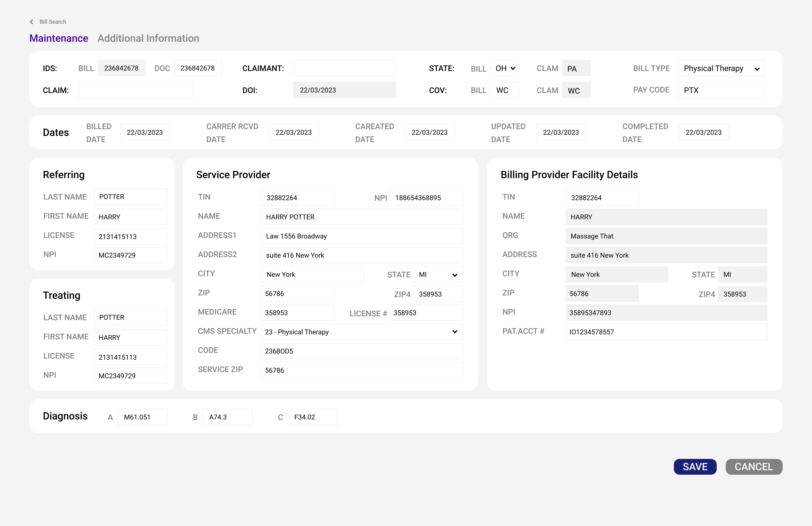
Task: Switch to the Maintenance tab
Action: click(x=59, y=38)
